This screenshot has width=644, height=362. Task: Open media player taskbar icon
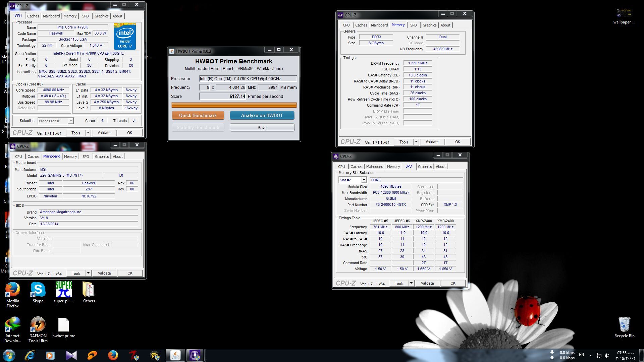pos(50,355)
